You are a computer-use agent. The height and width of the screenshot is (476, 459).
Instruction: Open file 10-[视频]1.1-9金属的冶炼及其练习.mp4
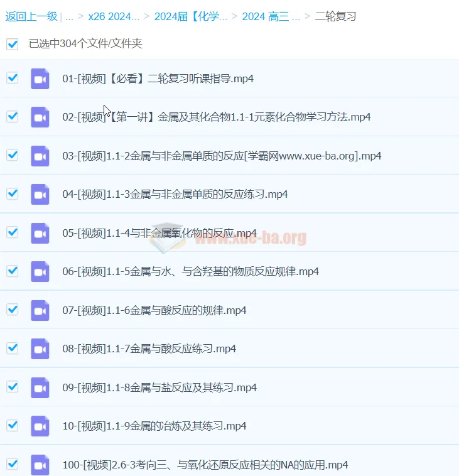pos(154,426)
